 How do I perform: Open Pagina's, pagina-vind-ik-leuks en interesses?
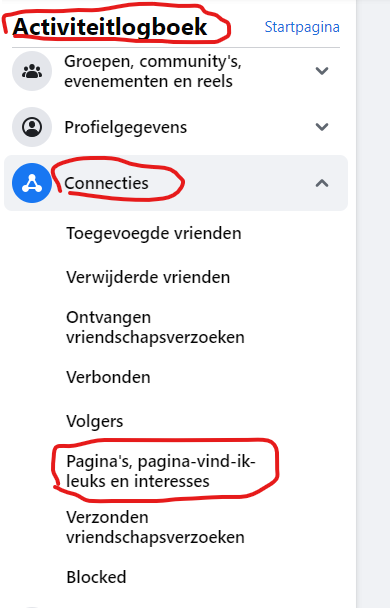point(161,471)
